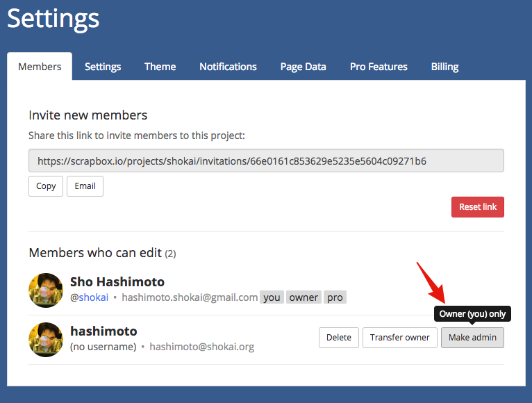Click the hashimoto member avatar

(46, 339)
